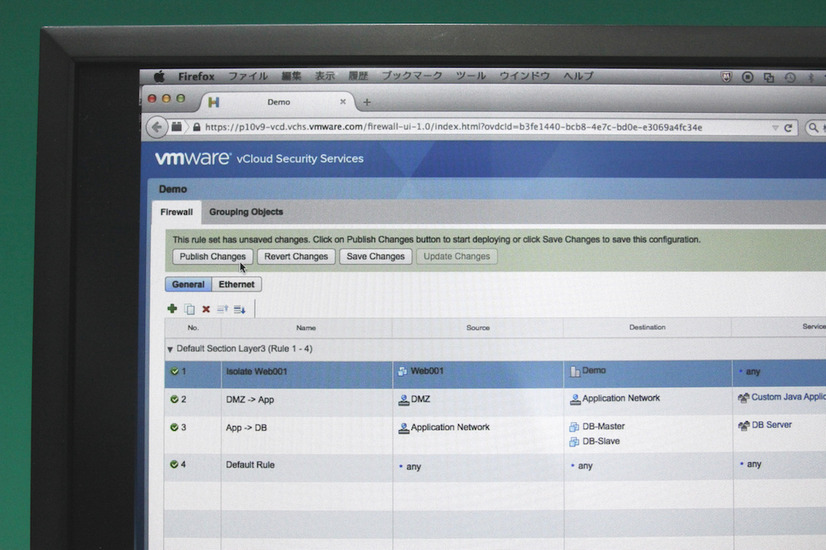Image resolution: width=826 pixels, height=550 pixels.
Task: Click the Web001 source VM icon
Action: [402, 371]
